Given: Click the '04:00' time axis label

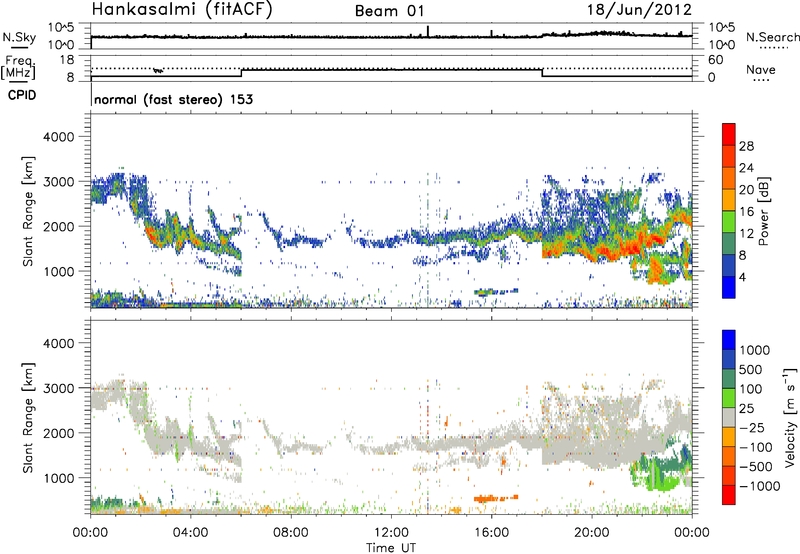Looking at the screenshot, I should [x=191, y=532].
